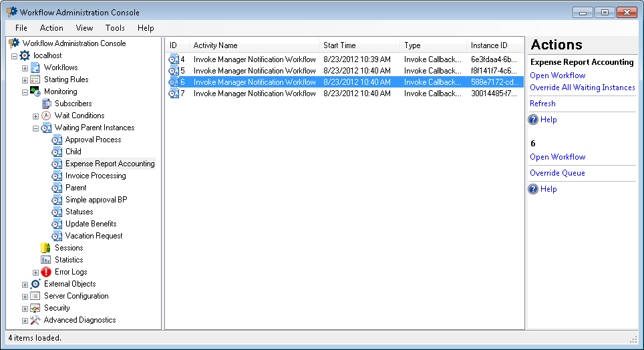This screenshot has width=644, height=350.
Task: Click Refresh in the Actions pane
Action: click(542, 104)
